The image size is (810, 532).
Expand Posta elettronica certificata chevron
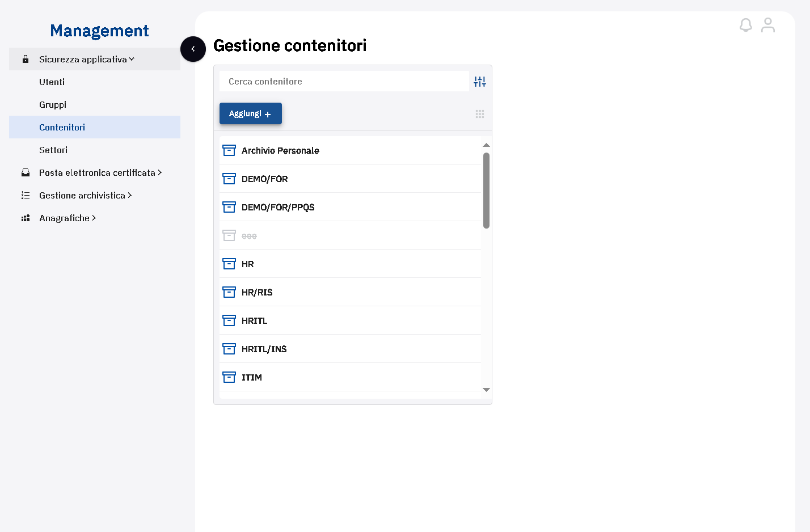(x=160, y=172)
